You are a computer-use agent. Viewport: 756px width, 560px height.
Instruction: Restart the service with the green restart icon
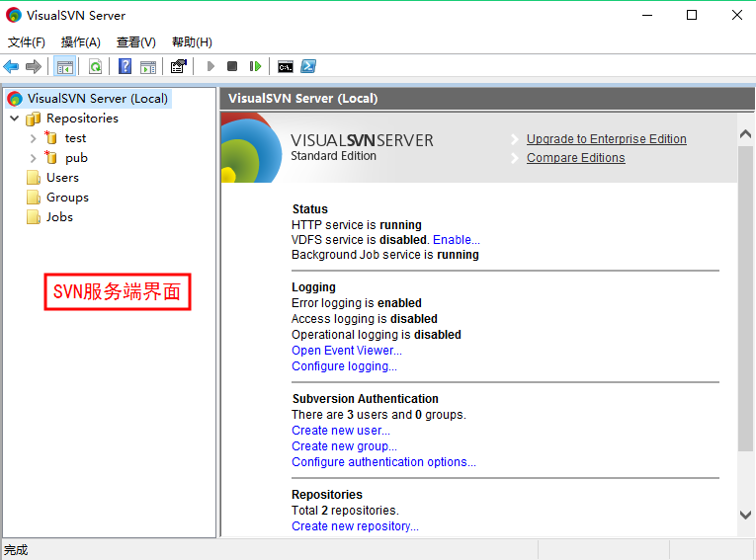pyautogui.click(x=255, y=66)
